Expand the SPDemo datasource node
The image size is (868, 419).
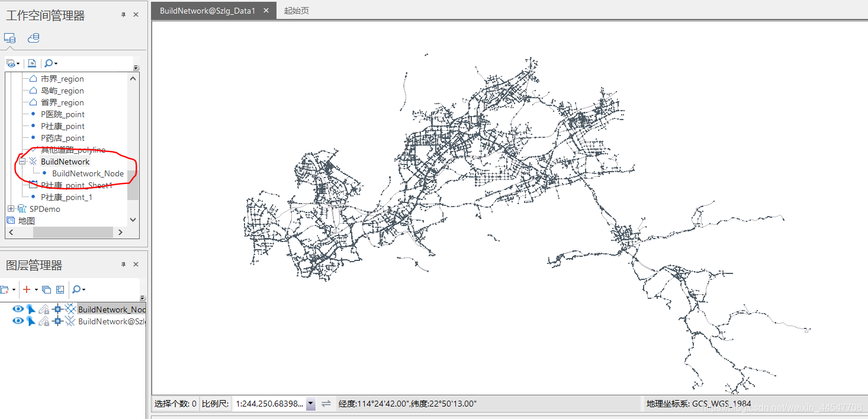pos(11,209)
